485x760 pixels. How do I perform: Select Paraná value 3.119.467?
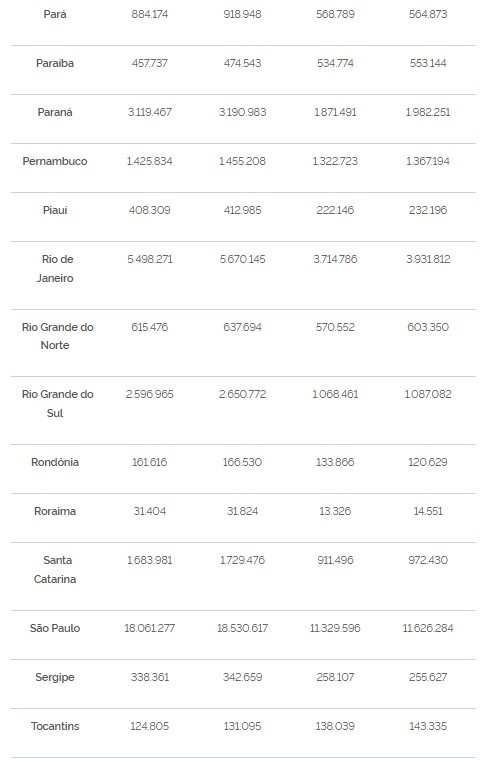pyautogui.click(x=150, y=112)
